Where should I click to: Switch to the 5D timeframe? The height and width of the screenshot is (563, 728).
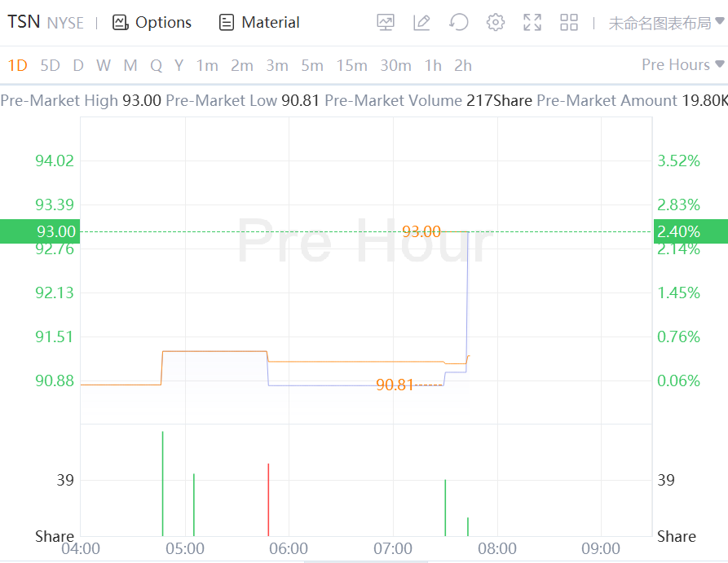[50, 65]
